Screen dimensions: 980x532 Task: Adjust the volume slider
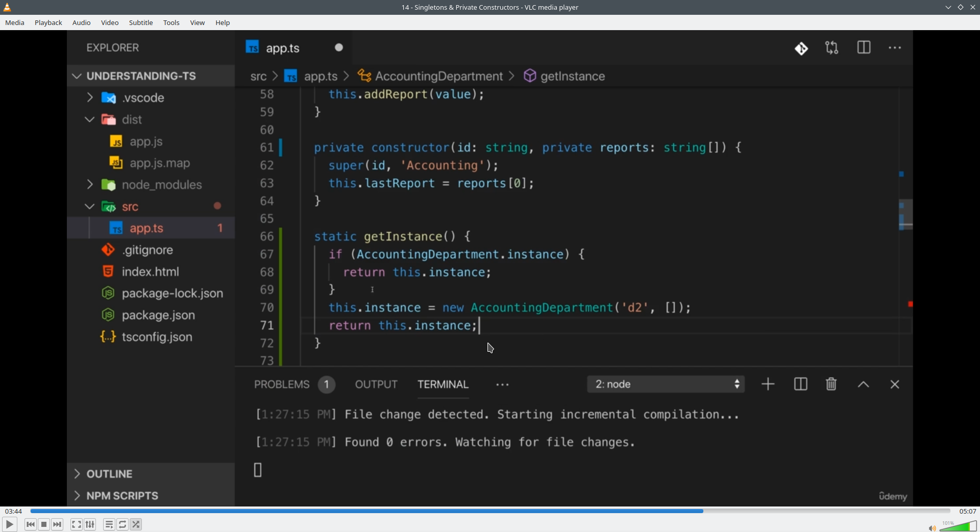click(958, 526)
